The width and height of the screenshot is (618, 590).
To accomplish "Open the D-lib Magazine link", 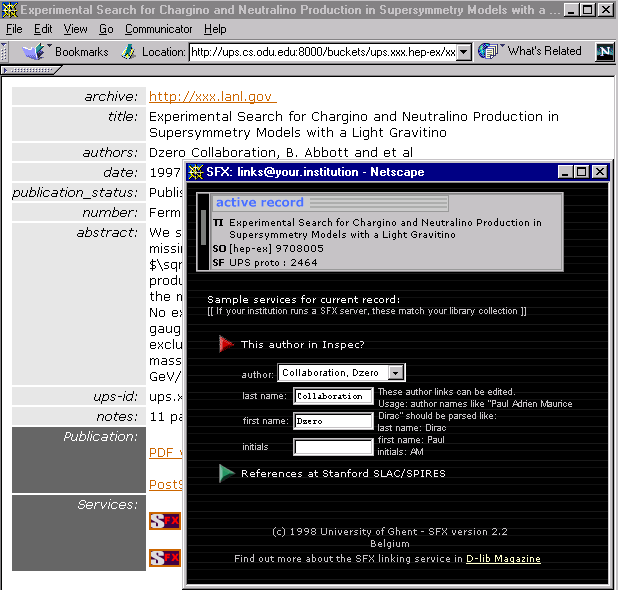I will point(503,558).
